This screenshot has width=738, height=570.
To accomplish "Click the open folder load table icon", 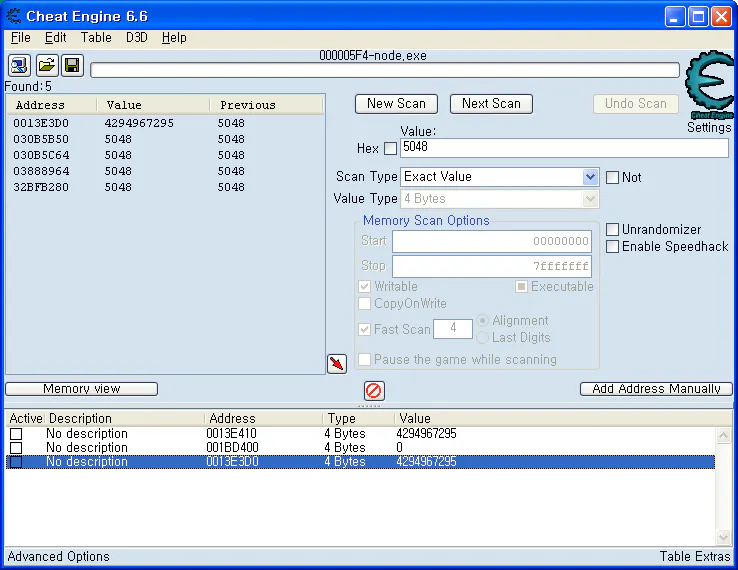I will 47,65.
